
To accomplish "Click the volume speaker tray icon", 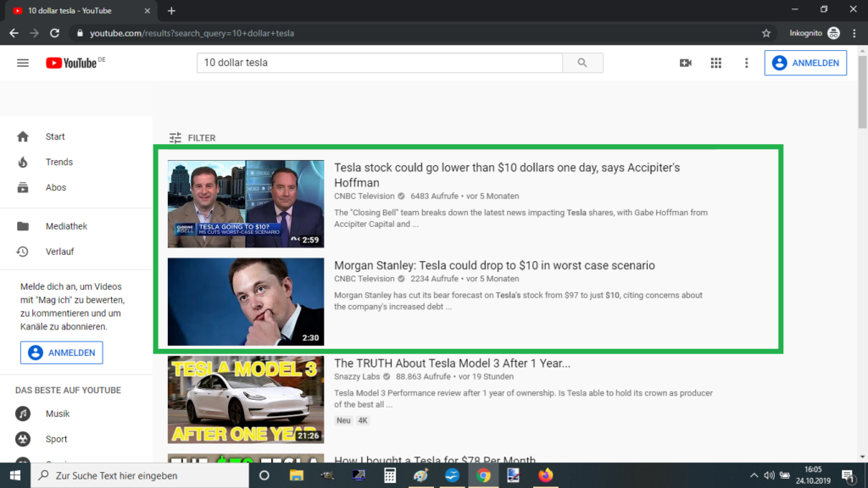I will (769, 475).
